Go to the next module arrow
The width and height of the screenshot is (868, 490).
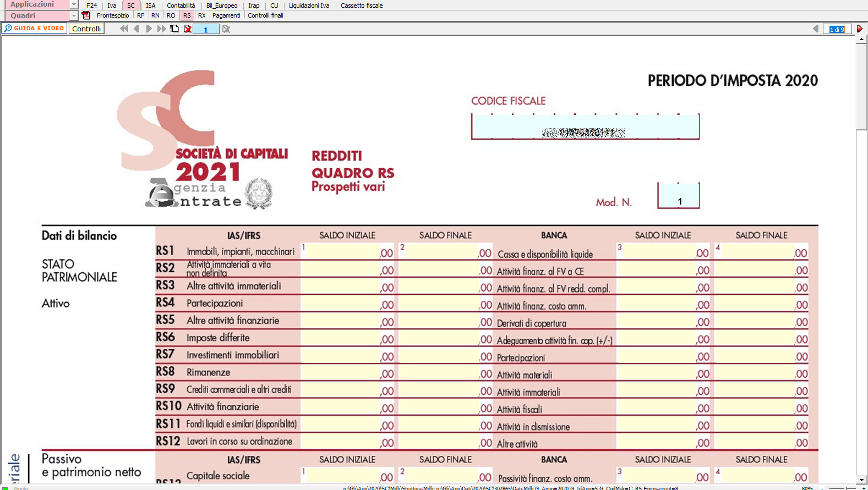pos(149,29)
